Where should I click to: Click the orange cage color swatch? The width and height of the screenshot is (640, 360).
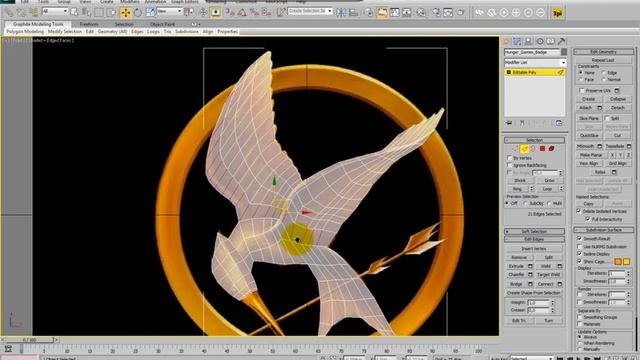[x=618, y=262]
